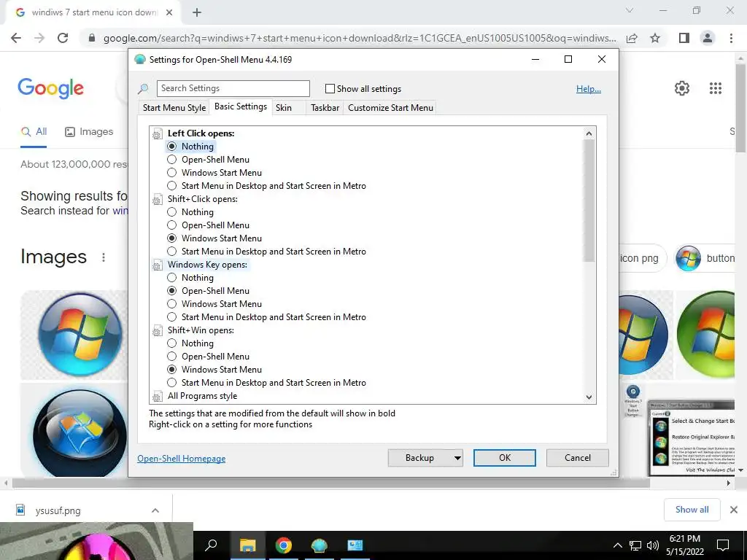
Task: Reload the Chrome page
Action: coord(63,38)
